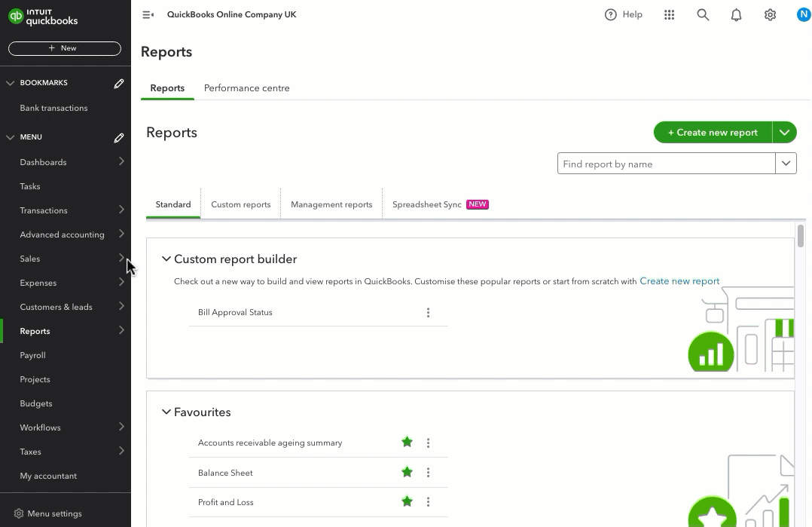
Task: Open the notifications bell
Action: tap(736, 14)
